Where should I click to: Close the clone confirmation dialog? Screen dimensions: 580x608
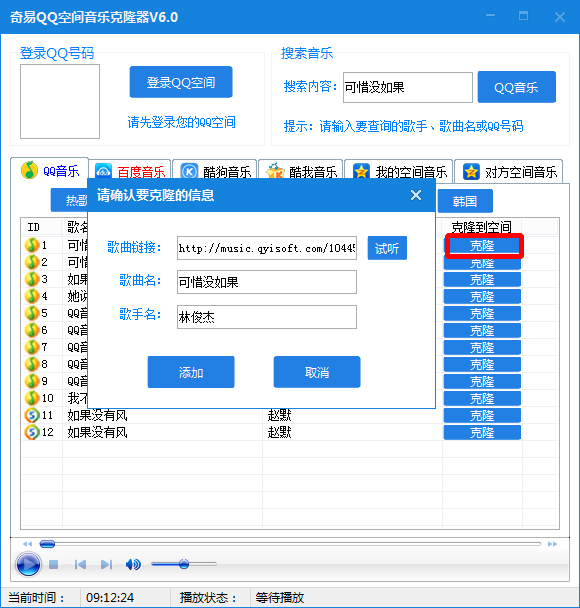click(x=416, y=195)
